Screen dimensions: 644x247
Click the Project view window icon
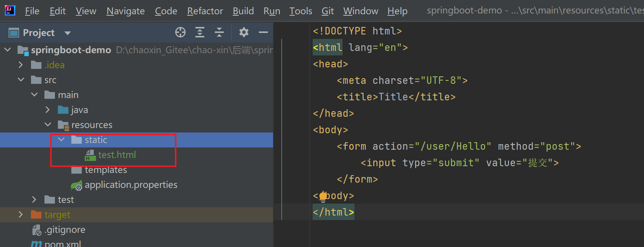coord(14,33)
